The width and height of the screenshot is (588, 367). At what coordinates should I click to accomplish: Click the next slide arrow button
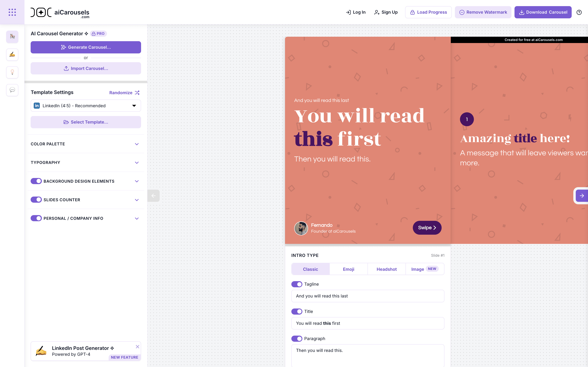pos(582,195)
